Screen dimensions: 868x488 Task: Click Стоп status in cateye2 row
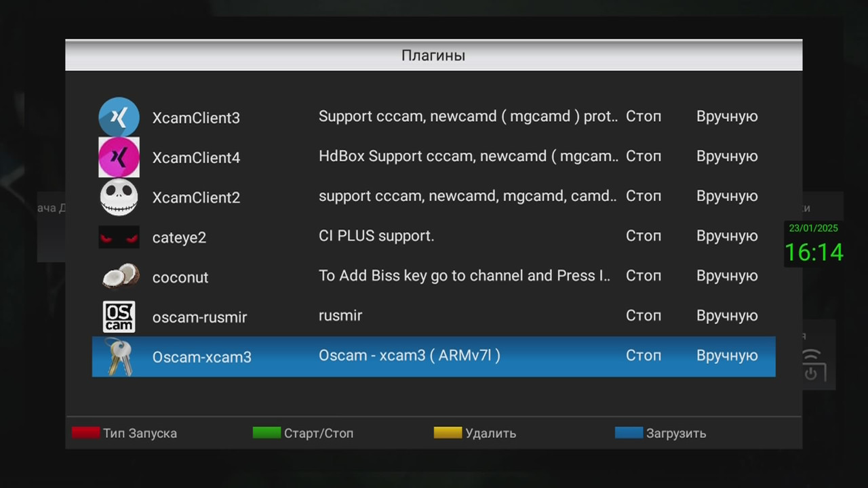pyautogui.click(x=644, y=236)
